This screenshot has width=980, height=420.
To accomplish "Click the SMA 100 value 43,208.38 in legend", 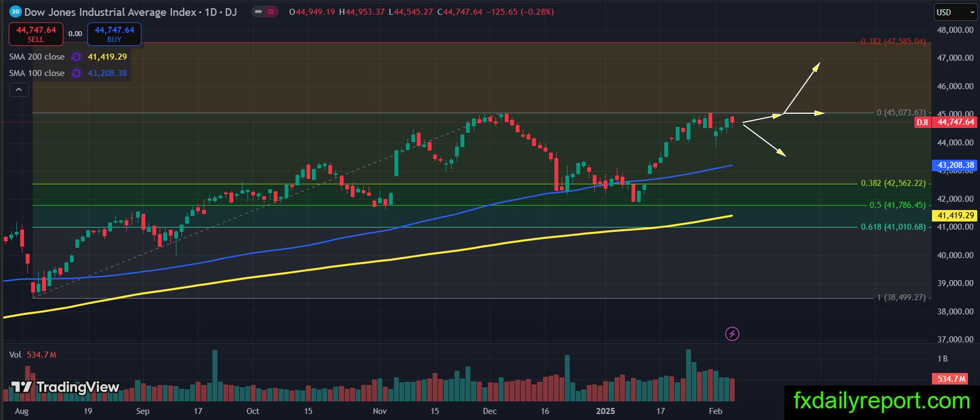I will (x=107, y=73).
